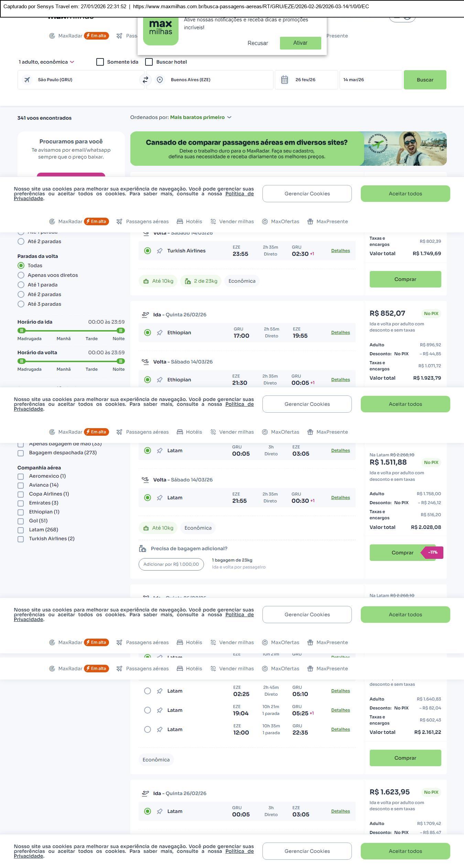Enable the 'Somente ida' checkbox

pyautogui.click(x=100, y=62)
